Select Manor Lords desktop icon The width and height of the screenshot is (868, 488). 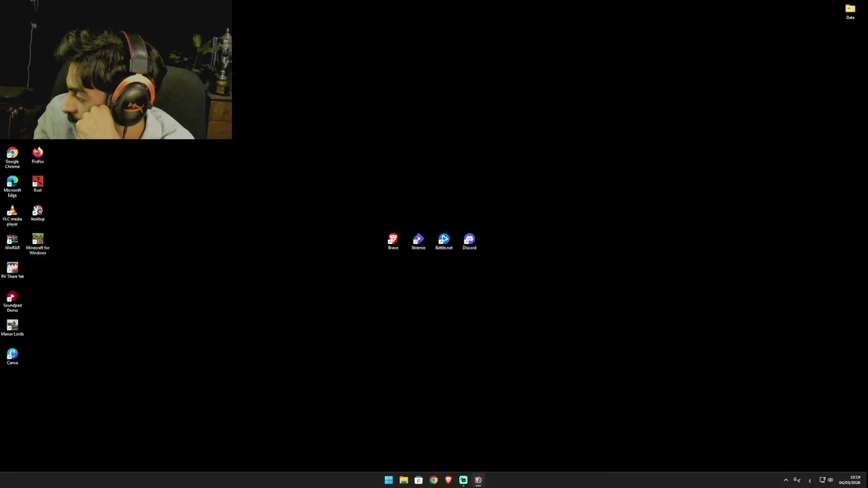[12, 328]
